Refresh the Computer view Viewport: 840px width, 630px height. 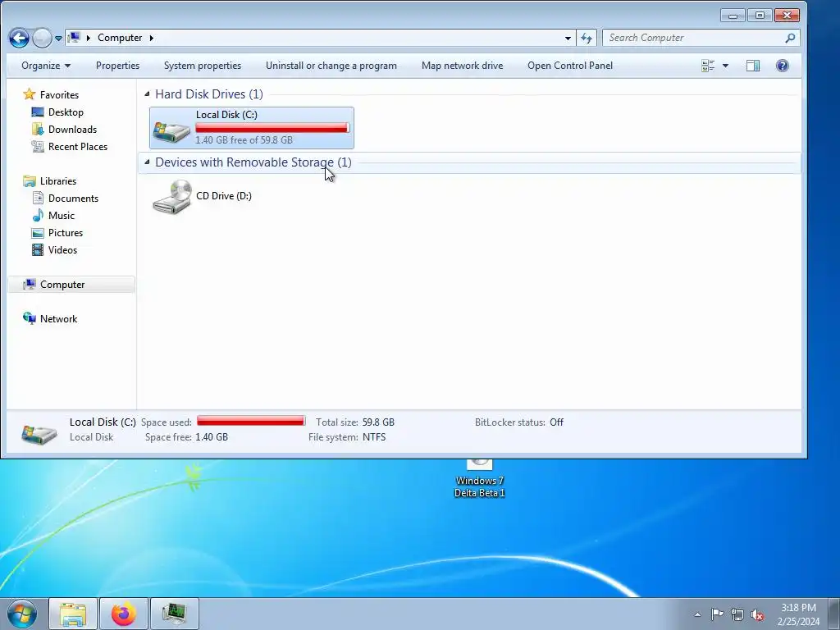pyautogui.click(x=587, y=38)
